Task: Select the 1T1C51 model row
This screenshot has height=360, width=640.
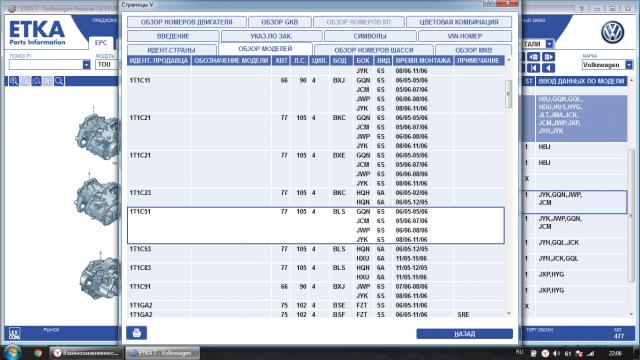Action: [x=316, y=225]
